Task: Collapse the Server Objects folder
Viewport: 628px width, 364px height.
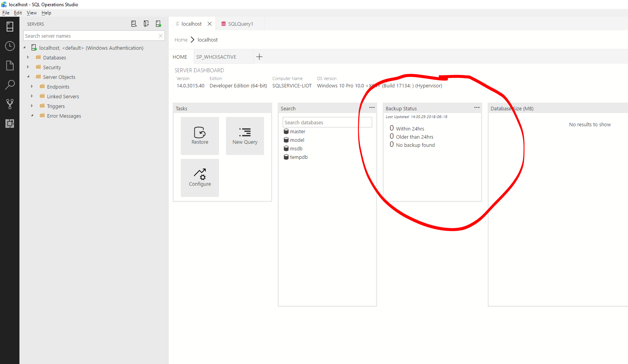Action: point(28,77)
